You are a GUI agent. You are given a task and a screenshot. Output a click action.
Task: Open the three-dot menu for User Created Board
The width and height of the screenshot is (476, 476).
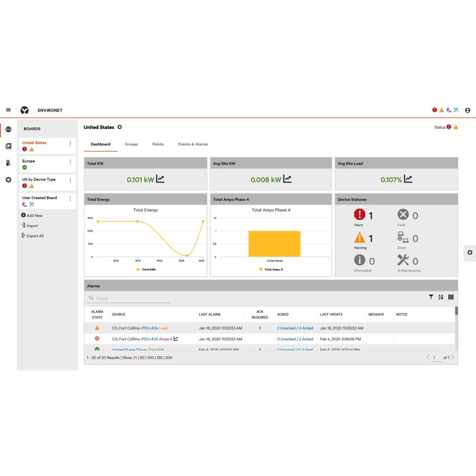point(70,198)
